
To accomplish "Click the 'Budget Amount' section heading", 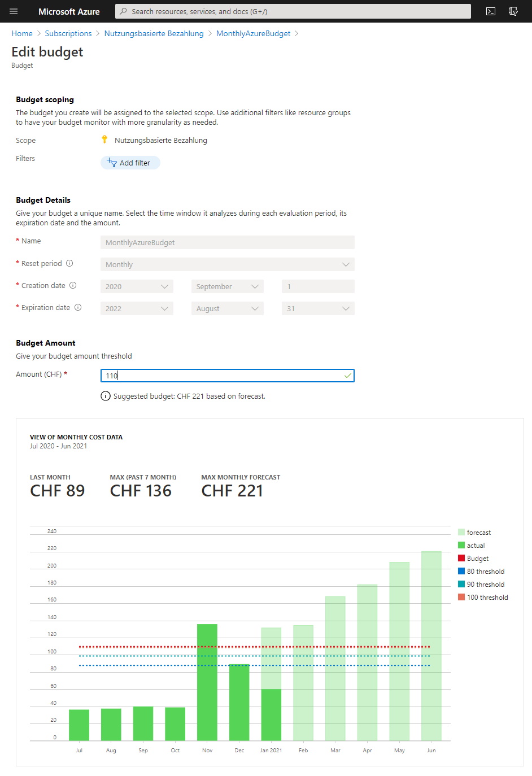I will 46,343.
